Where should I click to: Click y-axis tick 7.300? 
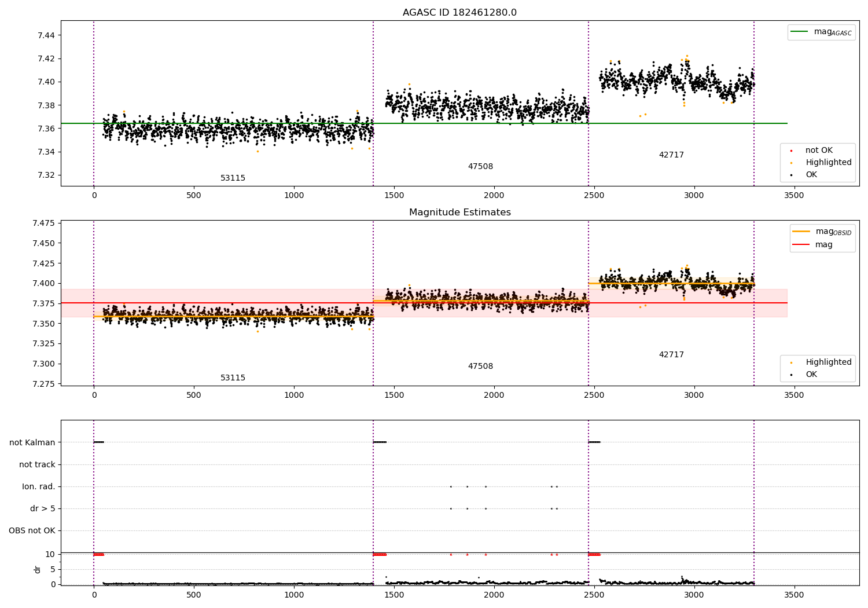coord(44,364)
